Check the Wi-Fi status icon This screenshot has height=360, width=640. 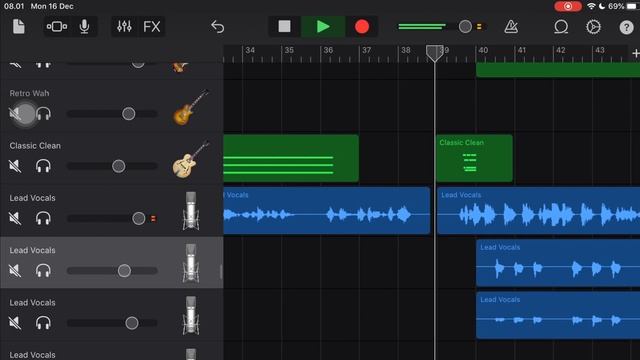point(591,7)
